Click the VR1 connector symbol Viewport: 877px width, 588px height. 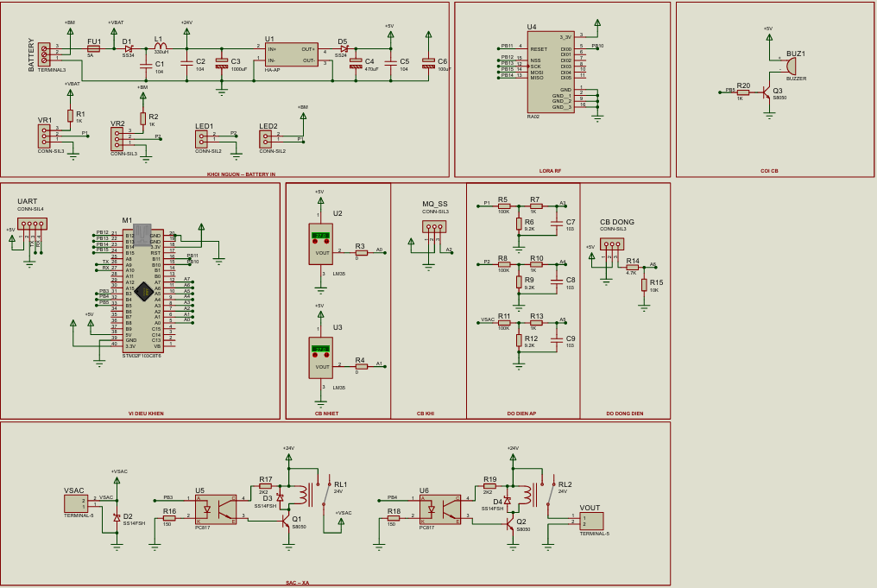[x=44, y=136]
